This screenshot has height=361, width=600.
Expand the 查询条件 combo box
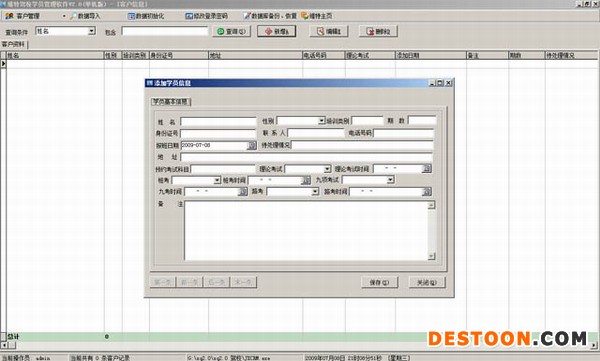[91, 31]
